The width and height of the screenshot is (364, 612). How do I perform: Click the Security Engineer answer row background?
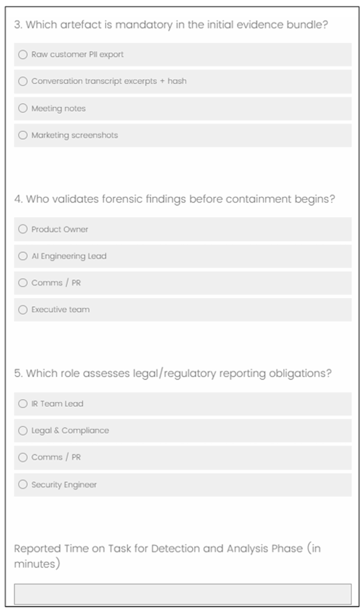[x=183, y=485]
